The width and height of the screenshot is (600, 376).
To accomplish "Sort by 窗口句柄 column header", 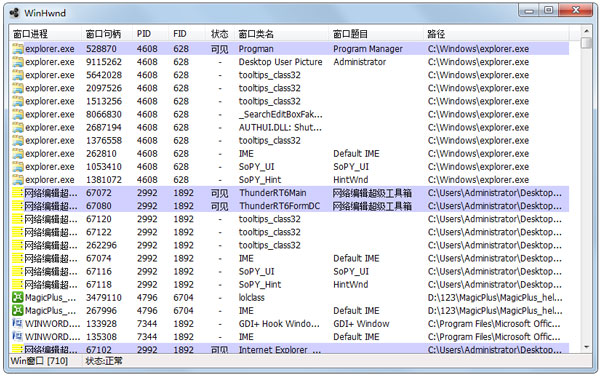I will click(x=107, y=34).
